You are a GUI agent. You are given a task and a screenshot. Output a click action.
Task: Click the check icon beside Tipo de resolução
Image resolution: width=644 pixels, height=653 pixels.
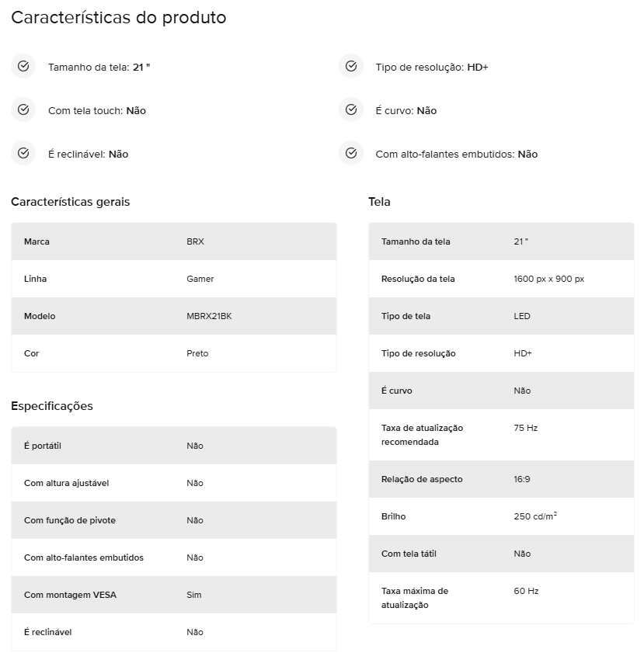point(351,67)
